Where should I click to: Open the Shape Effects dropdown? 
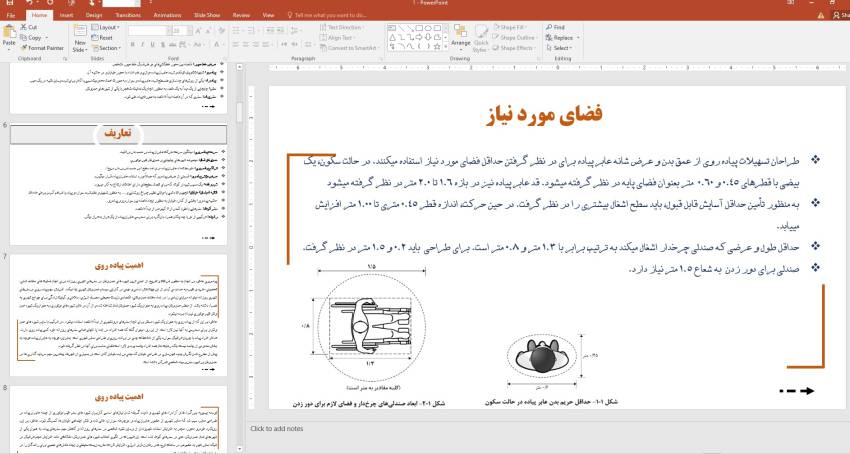tap(513, 48)
